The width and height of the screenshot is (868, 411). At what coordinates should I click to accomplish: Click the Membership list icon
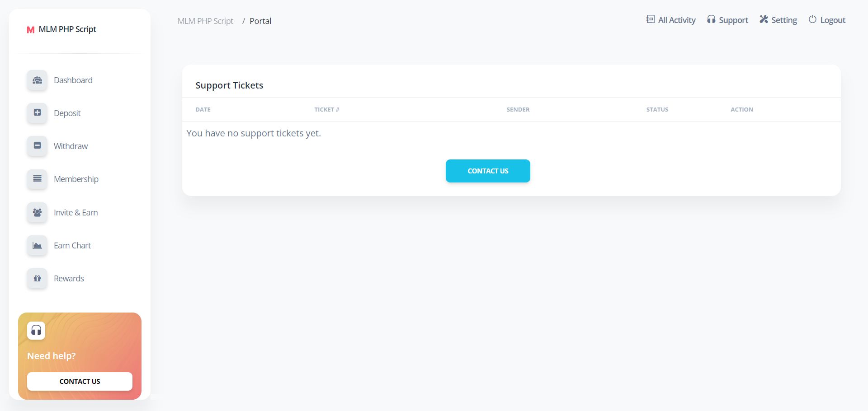(37, 179)
